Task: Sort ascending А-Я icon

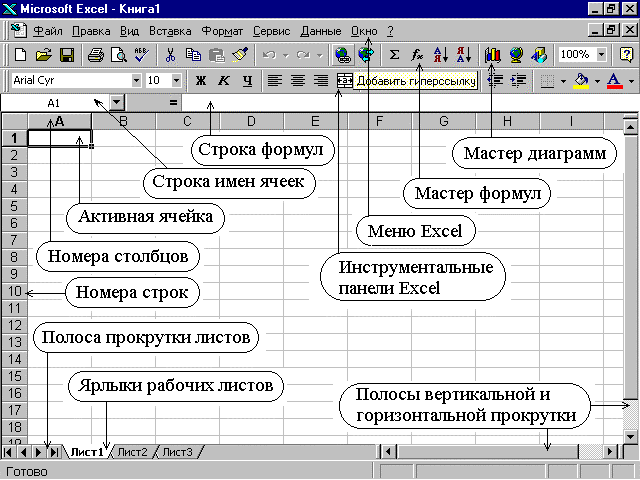Action: 441,55
